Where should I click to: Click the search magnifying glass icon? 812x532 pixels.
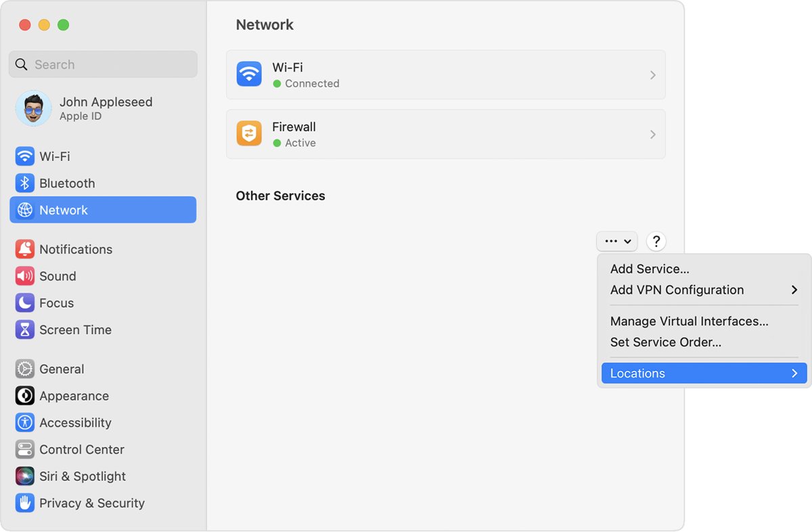[x=22, y=64]
